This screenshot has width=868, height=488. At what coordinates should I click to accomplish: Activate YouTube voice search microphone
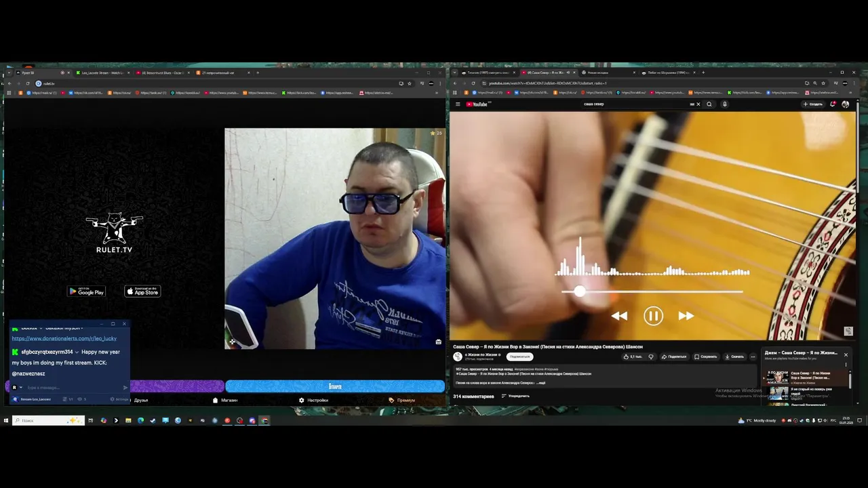[x=724, y=104]
